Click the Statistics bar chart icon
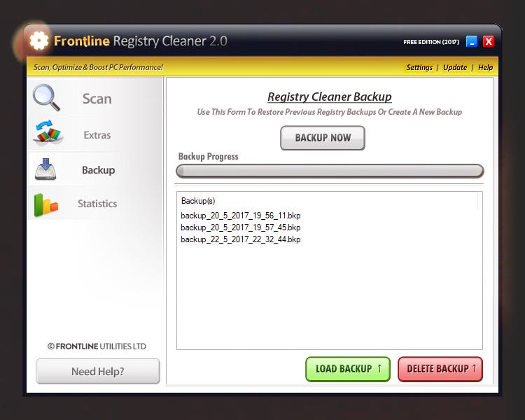The height and width of the screenshot is (420, 525). pyautogui.click(x=46, y=204)
